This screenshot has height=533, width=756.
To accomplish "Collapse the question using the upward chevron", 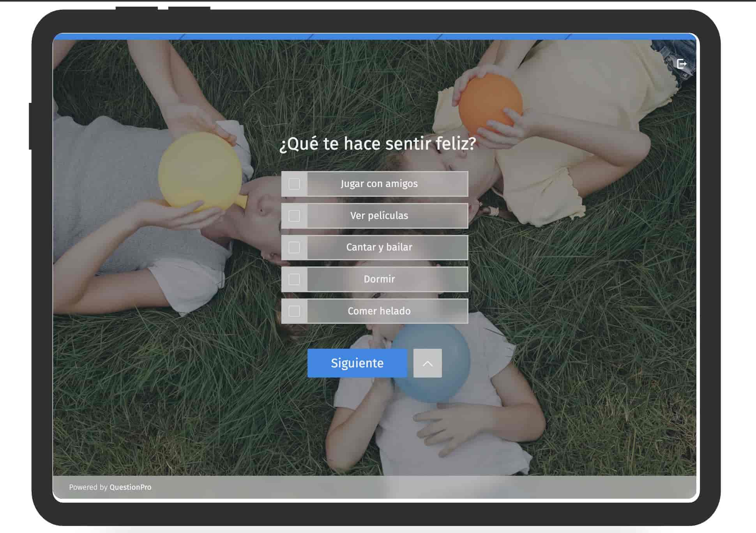I will 427,363.
